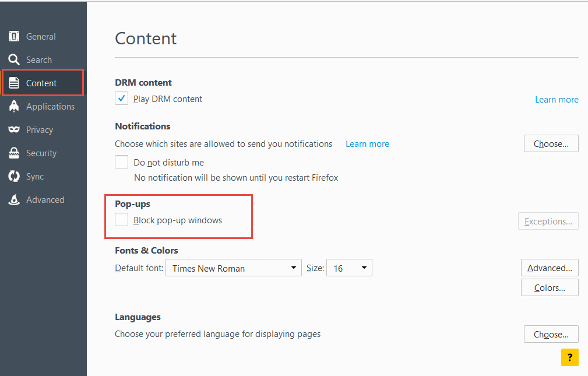Open help with yellow question mark button
The image size is (588, 376).
tap(569, 357)
